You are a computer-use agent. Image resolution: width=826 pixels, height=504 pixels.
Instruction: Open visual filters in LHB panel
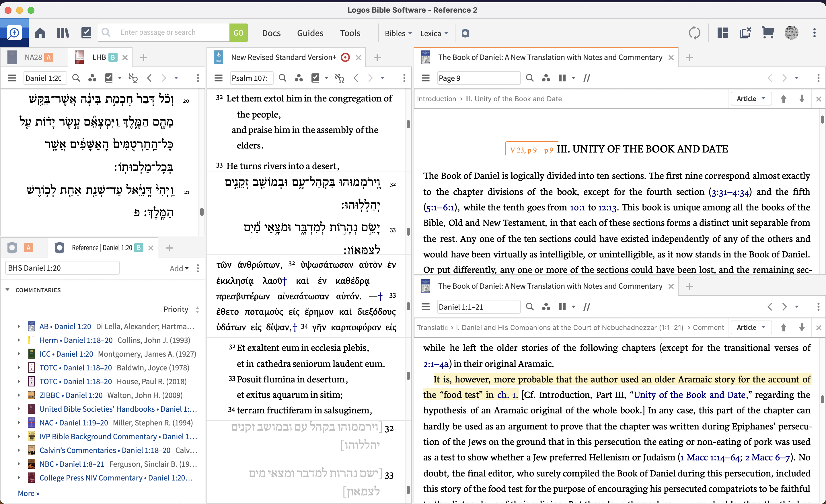[92, 78]
